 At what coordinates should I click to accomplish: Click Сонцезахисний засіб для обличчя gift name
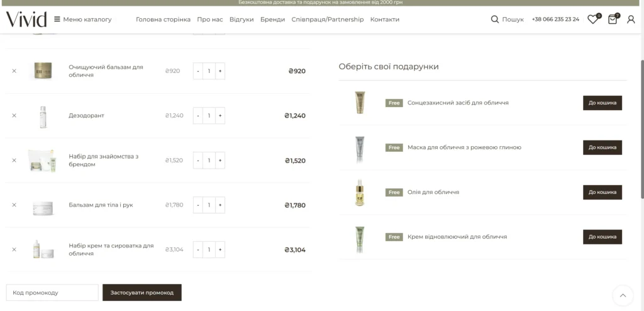coord(458,103)
